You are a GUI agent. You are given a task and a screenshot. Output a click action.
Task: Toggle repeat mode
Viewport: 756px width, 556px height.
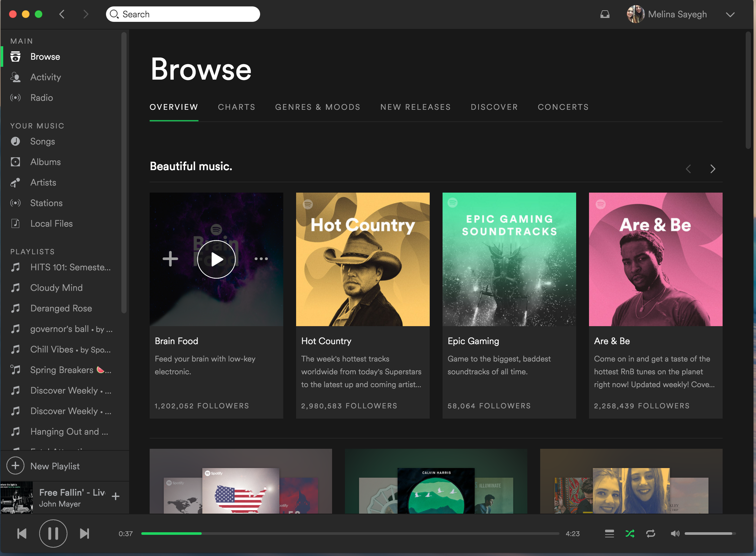(651, 534)
